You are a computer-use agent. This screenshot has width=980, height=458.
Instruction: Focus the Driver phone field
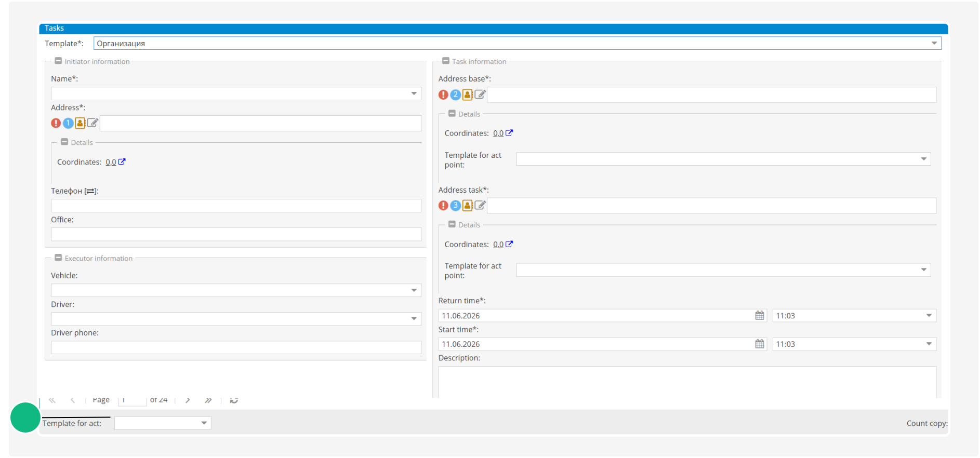[236, 347]
